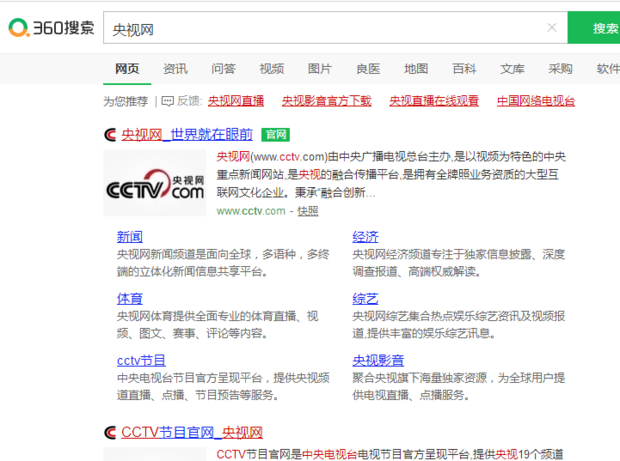Image resolution: width=620 pixels, height=461 pixels.
Task: Go to the 良医 tab
Action: [368, 69]
